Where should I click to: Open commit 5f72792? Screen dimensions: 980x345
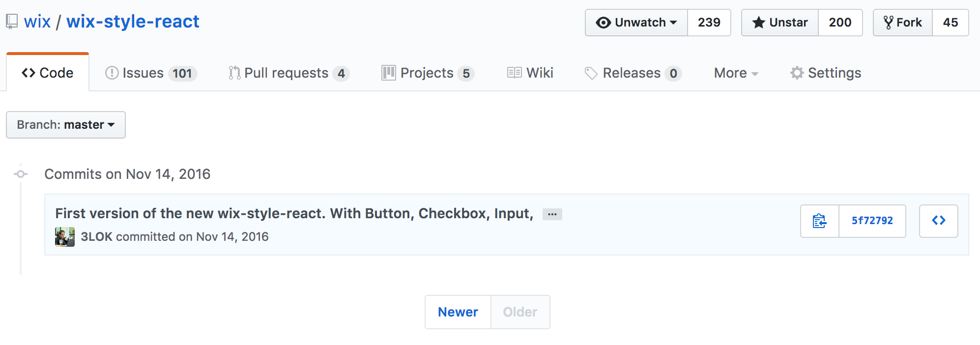click(872, 221)
